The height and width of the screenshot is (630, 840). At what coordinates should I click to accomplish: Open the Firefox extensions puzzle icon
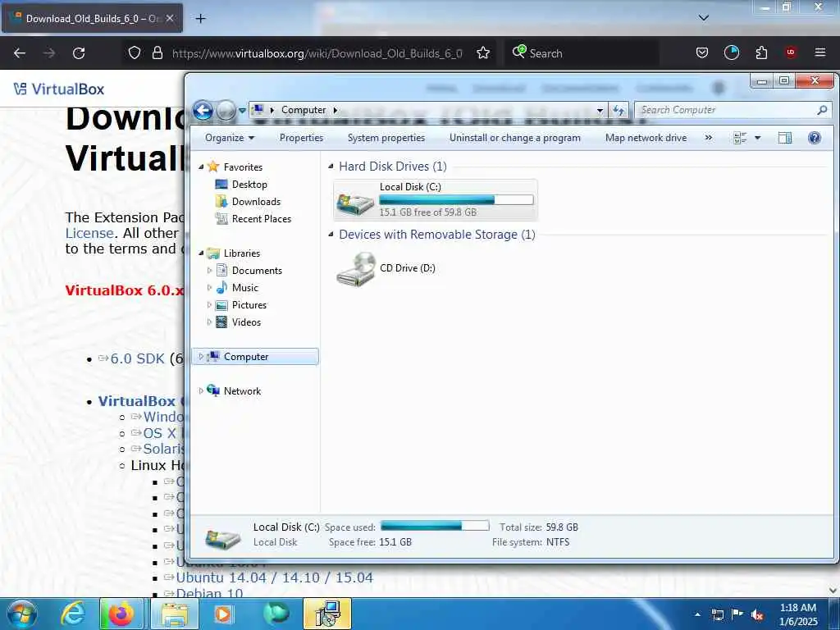click(x=761, y=53)
